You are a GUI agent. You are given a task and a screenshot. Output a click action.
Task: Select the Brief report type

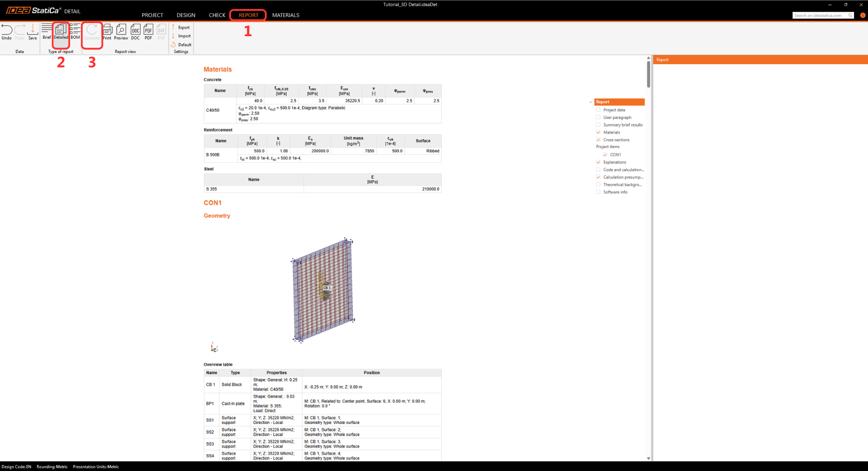[x=47, y=32]
